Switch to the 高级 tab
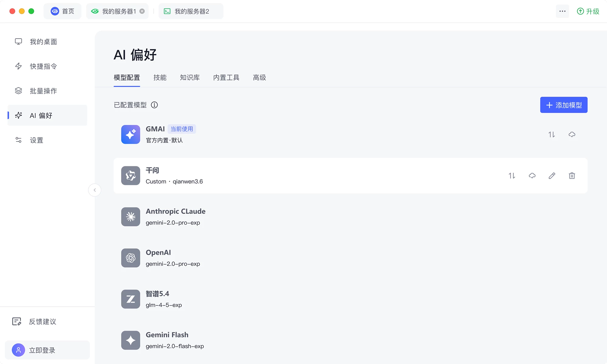This screenshot has height=364, width=607. pos(259,78)
